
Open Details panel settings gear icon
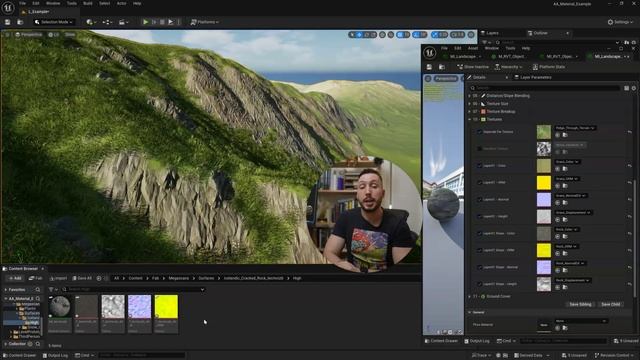(x=634, y=88)
